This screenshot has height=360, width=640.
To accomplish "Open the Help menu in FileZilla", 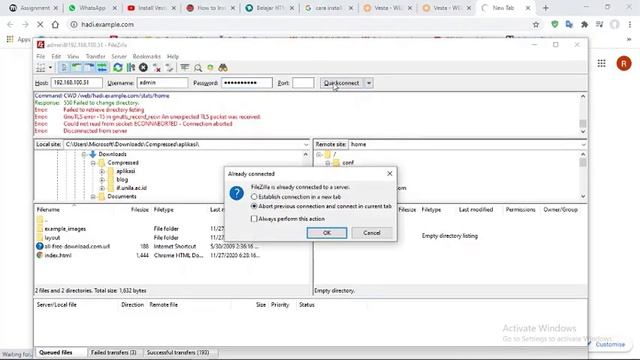I will point(173,56).
